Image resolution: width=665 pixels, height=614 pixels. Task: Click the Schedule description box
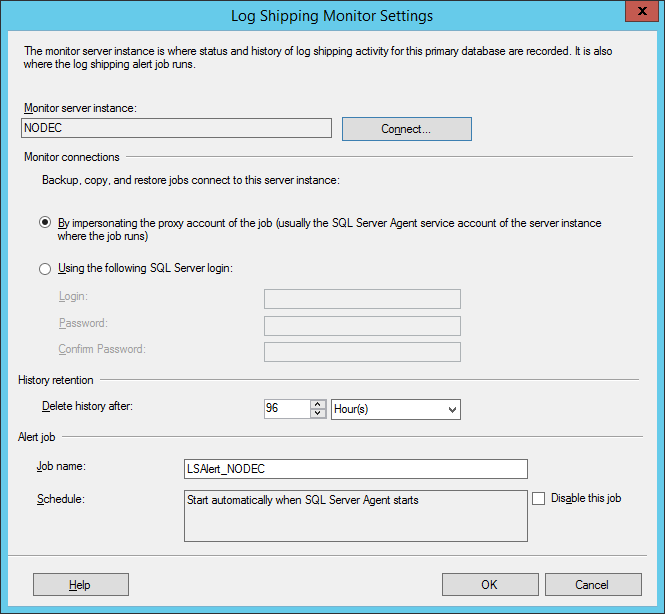[x=356, y=516]
